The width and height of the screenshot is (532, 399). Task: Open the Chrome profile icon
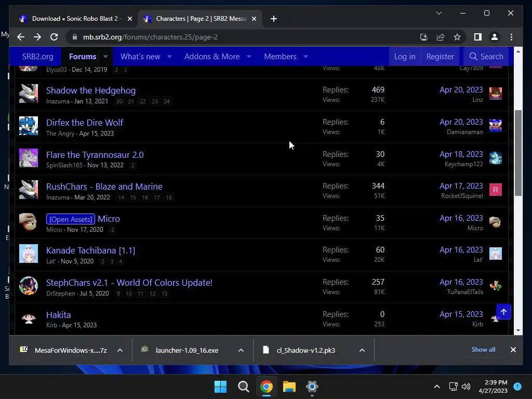click(495, 37)
